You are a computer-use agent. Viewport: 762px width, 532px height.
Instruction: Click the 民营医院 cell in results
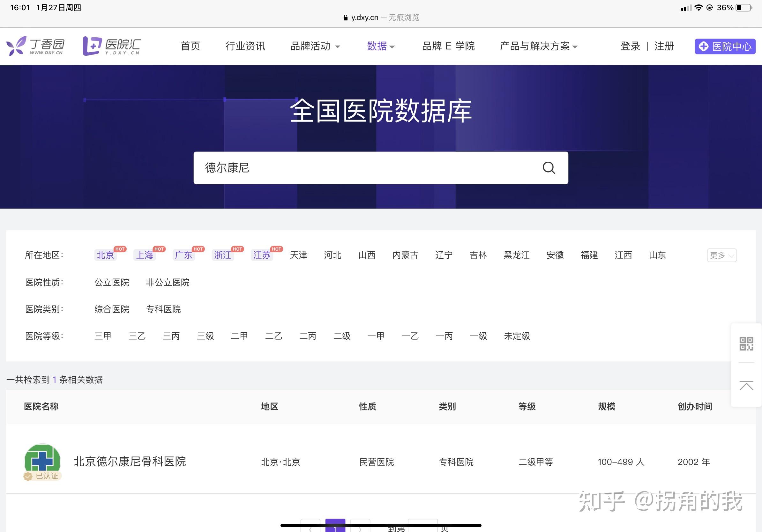coord(377,462)
